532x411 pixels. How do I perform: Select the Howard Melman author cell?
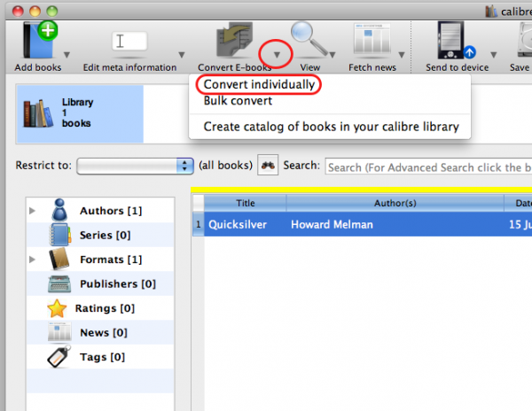coord(395,224)
